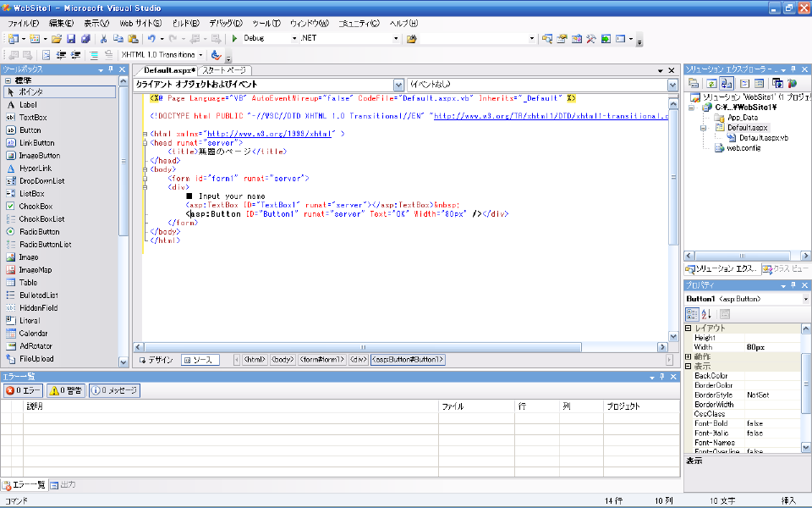
Task: Click the Start Debugging green play icon
Action: (x=235, y=38)
